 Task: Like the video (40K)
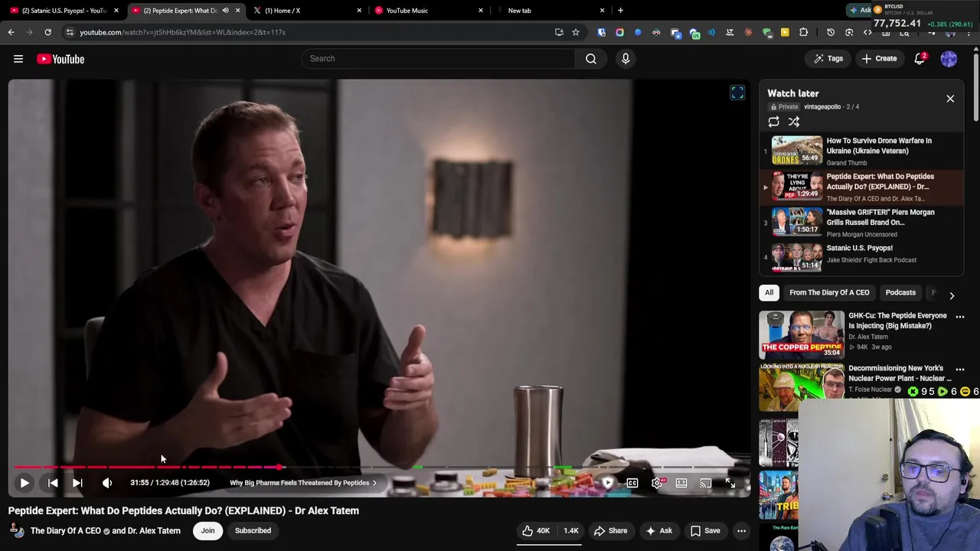(536, 530)
